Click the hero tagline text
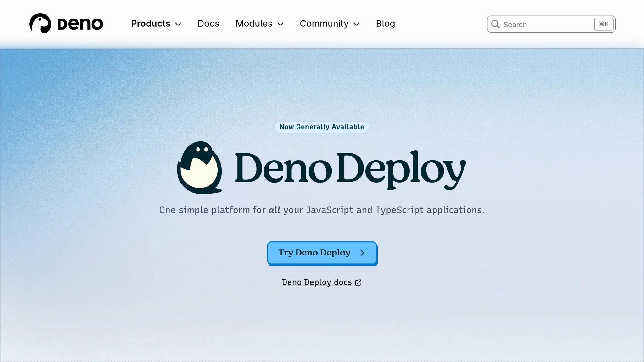Image resolution: width=644 pixels, height=362 pixels. [322, 210]
